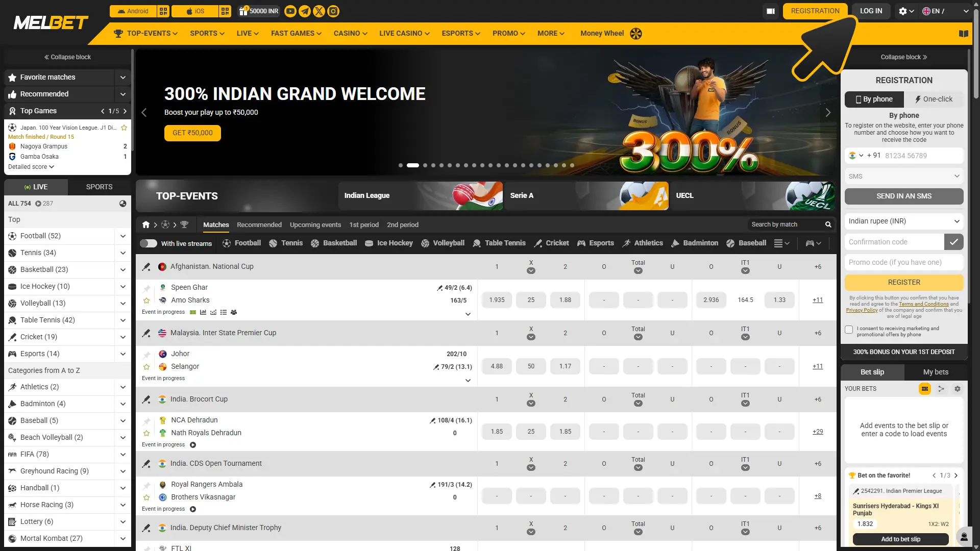This screenshot has width=980, height=551.
Task: Open the Indian League top event card
Action: [421, 196]
